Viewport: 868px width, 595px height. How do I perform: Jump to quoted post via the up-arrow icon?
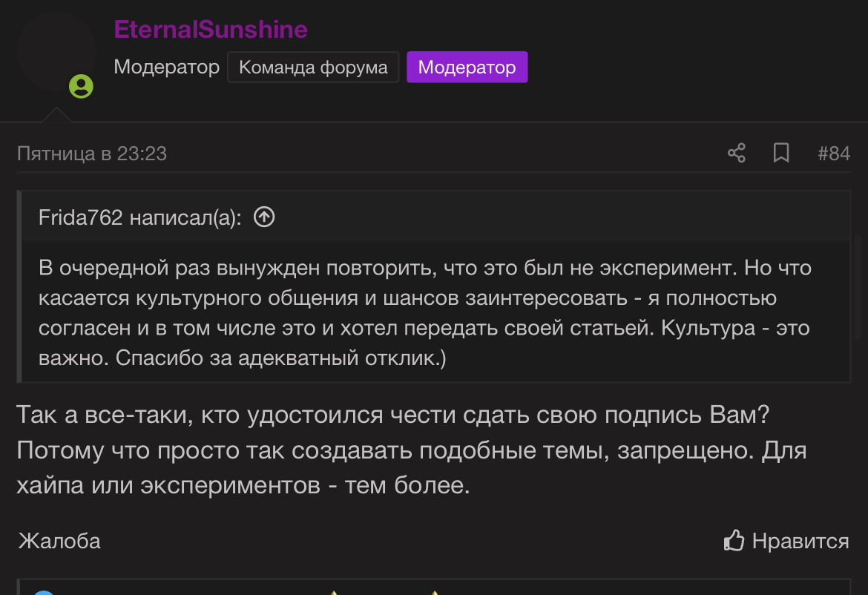point(264,217)
